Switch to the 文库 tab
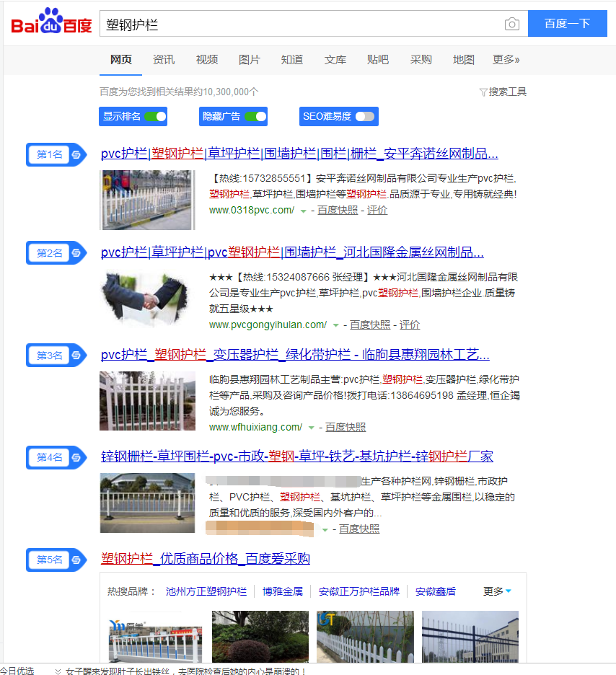 click(x=335, y=59)
